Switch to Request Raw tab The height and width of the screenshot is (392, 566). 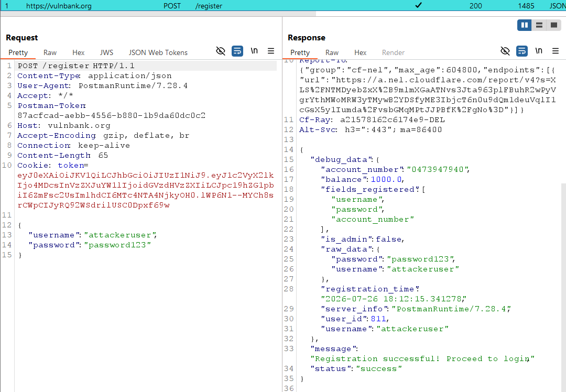(x=50, y=53)
